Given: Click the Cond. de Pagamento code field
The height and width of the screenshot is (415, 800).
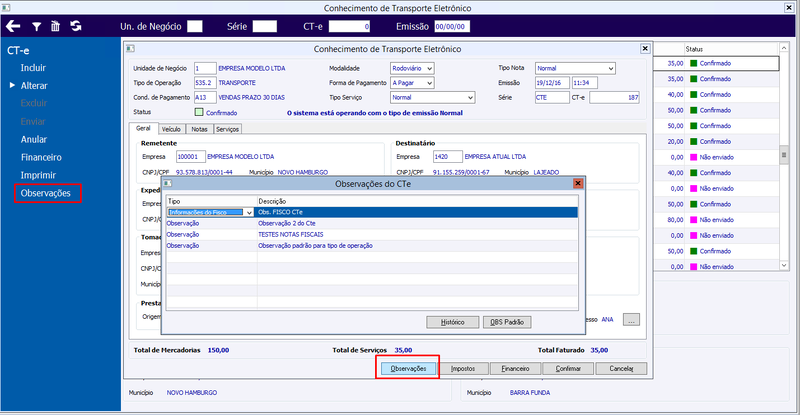Looking at the screenshot, I should (x=205, y=97).
